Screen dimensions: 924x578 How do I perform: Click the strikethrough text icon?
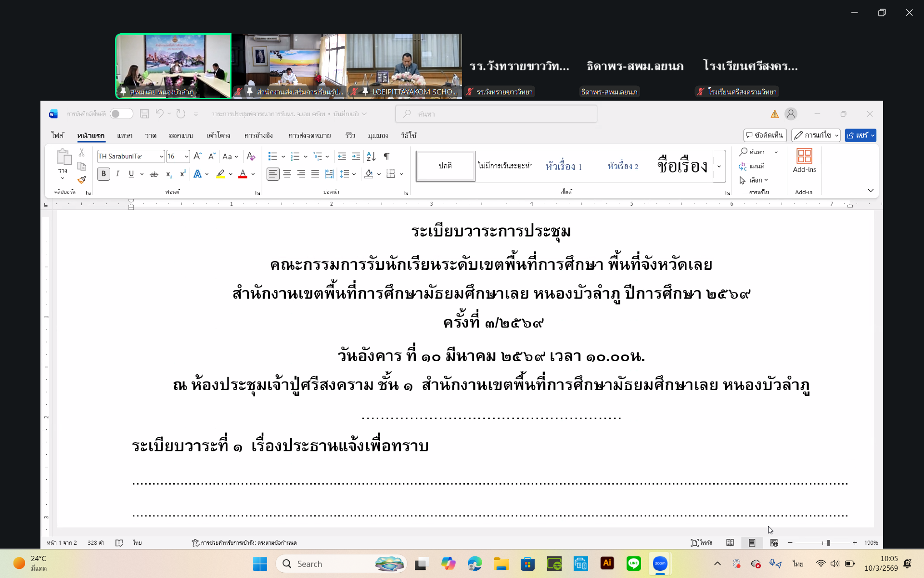pyautogui.click(x=154, y=174)
